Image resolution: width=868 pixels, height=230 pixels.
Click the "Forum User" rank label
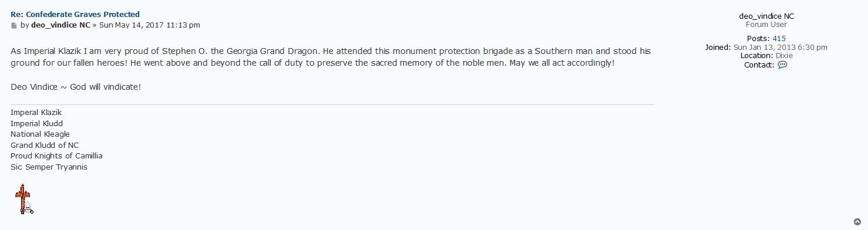tap(766, 25)
